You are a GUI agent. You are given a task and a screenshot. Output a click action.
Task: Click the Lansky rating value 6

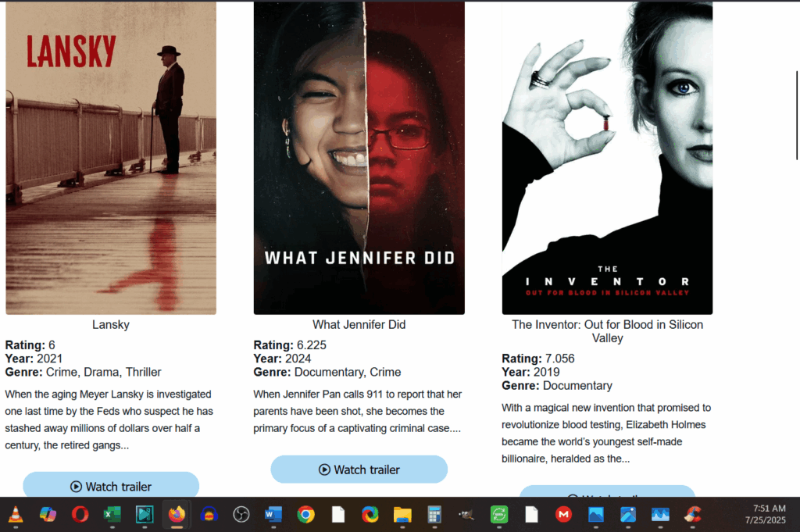[x=52, y=345]
